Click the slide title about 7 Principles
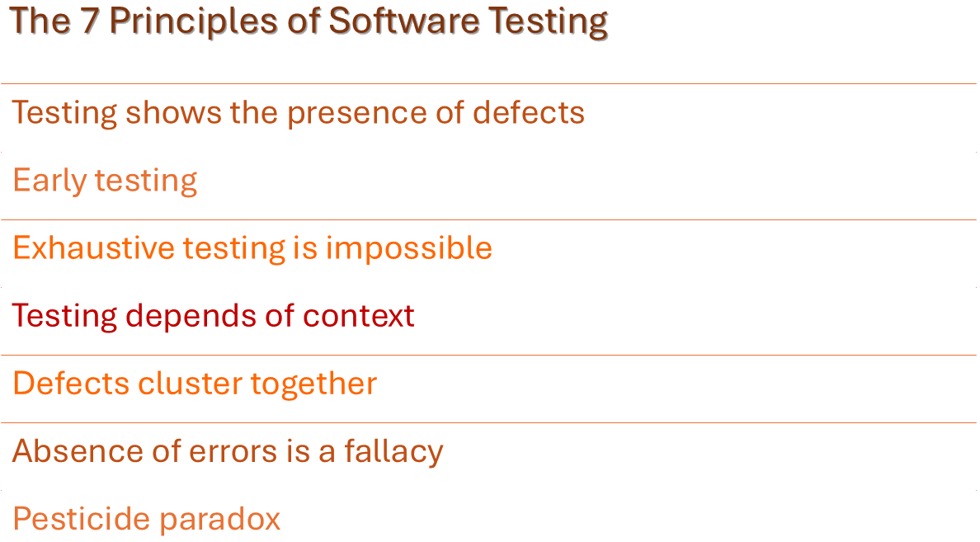The width and height of the screenshot is (980, 542). 309,21
